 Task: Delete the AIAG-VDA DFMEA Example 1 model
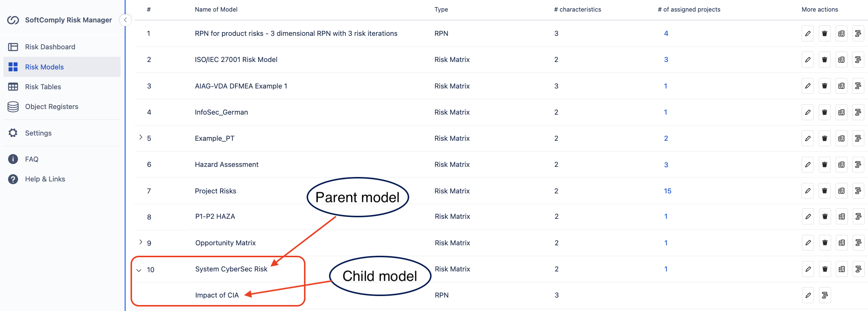coord(824,86)
